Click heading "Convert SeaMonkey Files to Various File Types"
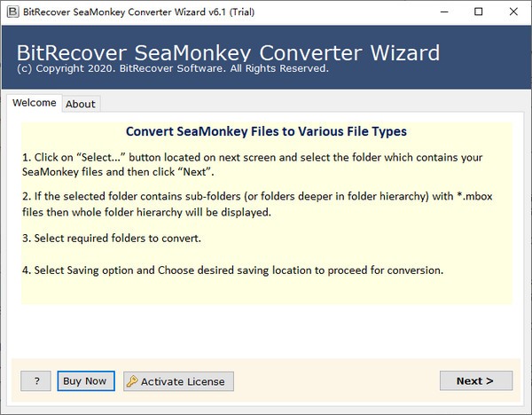The image size is (532, 415). point(266,131)
